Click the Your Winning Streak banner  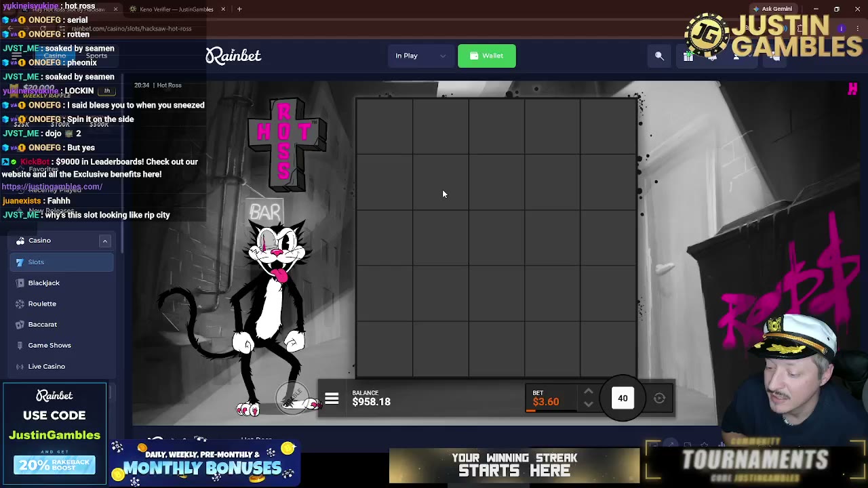pos(514,465)
